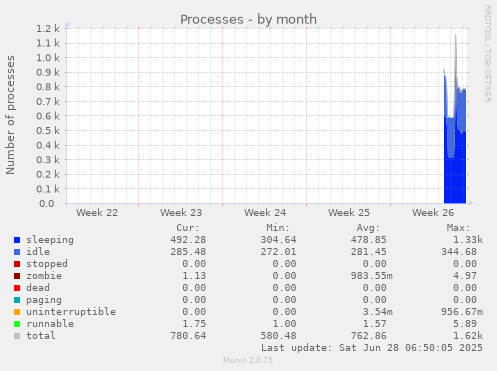
Task: Click the stopped legend color swatch
Action: (x=17, y=264)
